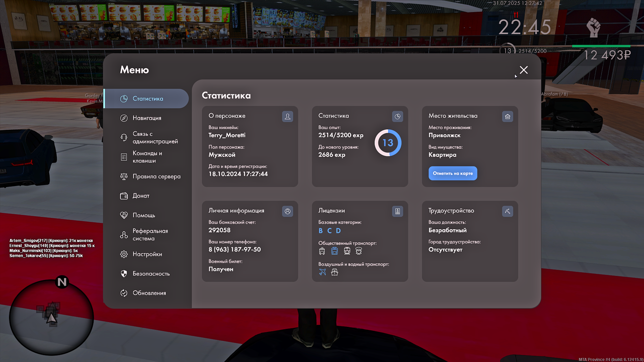
Task: Click the 2686 exp remaining value
Action: [332, 155]
